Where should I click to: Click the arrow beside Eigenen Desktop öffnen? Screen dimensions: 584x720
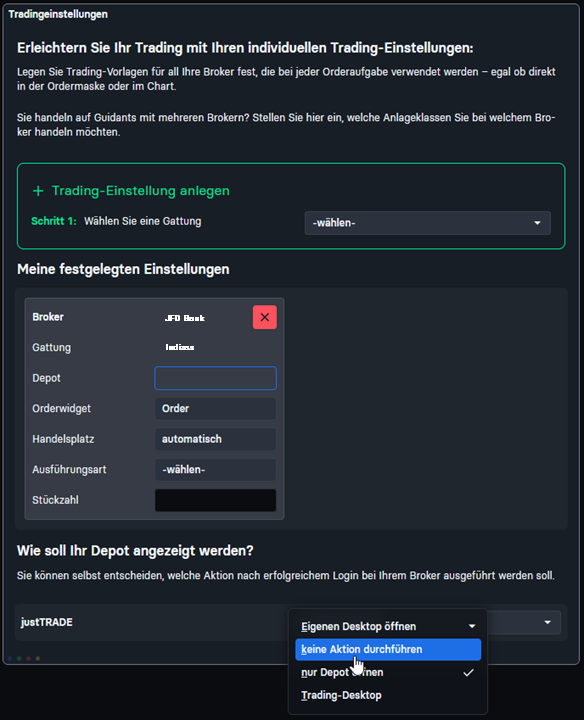(472, 627)
